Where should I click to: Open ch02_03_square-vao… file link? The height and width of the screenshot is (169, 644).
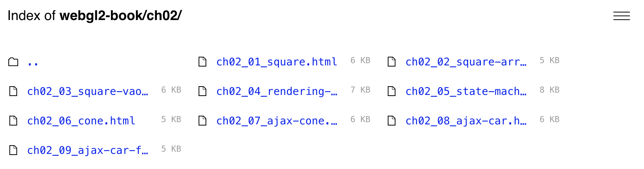87,91
